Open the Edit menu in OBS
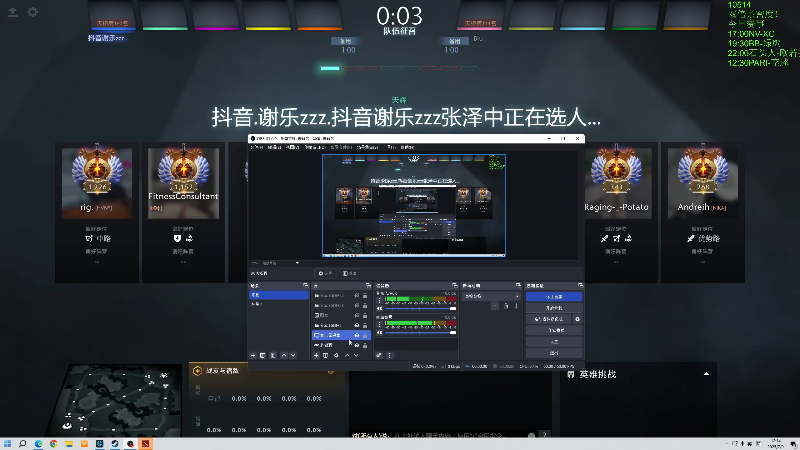This screenshot has height=450, width=800. coord(274,147)
